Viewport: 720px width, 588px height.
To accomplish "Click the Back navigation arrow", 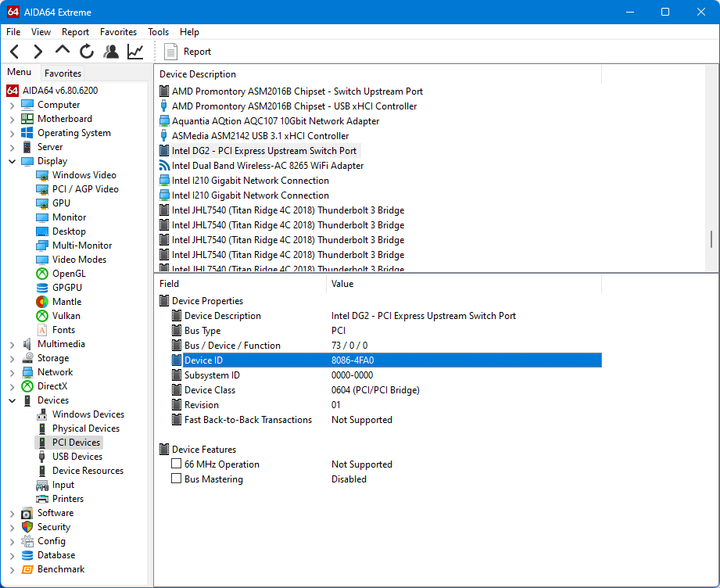I will tap(15, 52).
